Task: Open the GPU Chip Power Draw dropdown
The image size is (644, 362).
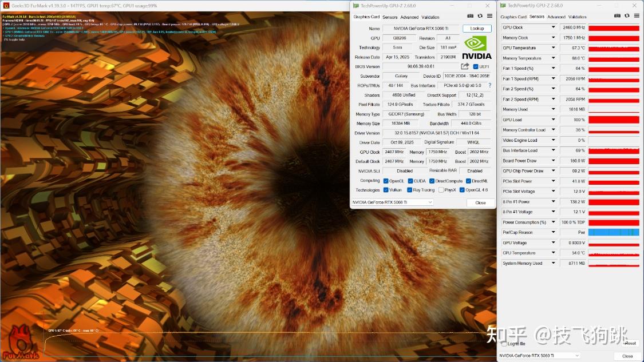Action: coord(553,171)
